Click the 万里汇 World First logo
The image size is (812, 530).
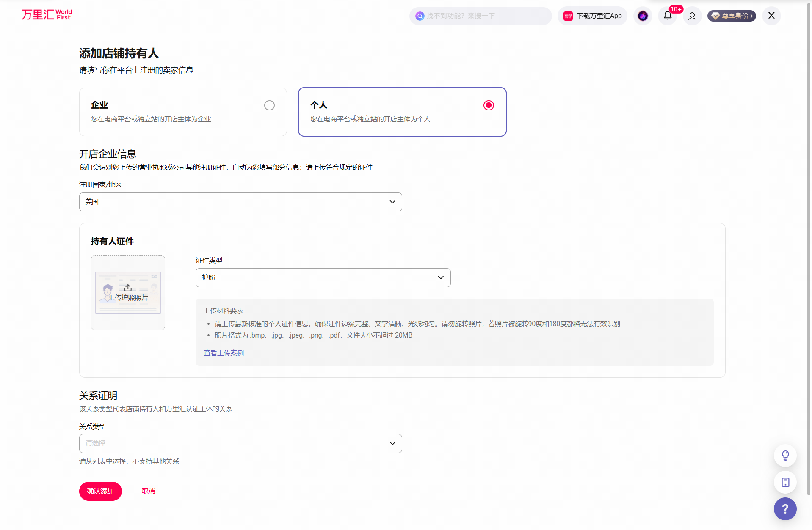click(47, 15)
